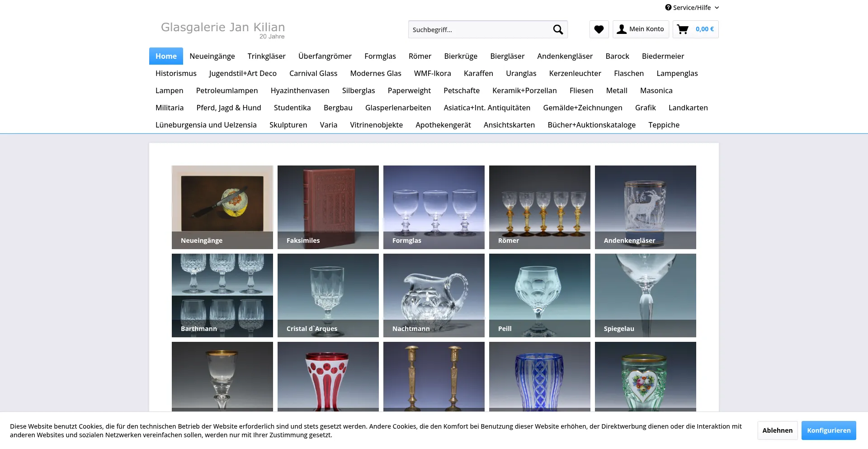
Task: Open Lüneburgensia und Uelzensia category
Action: click(x=206, y=125)
